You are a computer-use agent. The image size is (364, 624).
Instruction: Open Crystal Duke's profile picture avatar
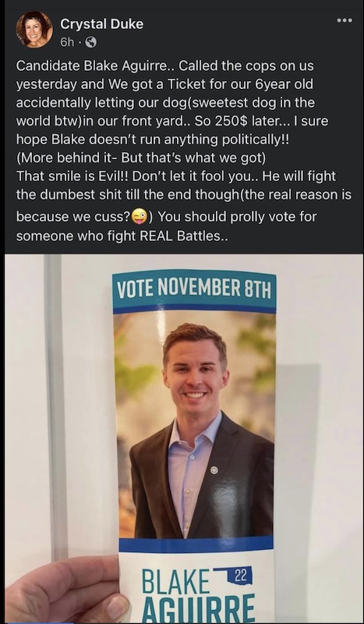point(34,30)
